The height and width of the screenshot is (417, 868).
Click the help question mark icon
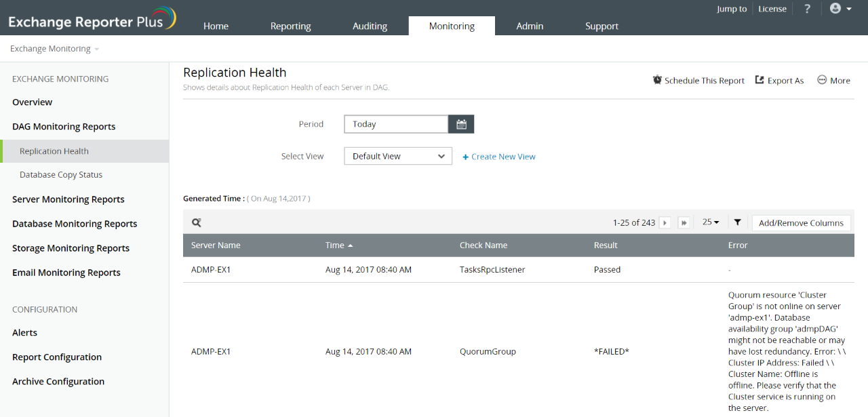[x=807, y=9]
